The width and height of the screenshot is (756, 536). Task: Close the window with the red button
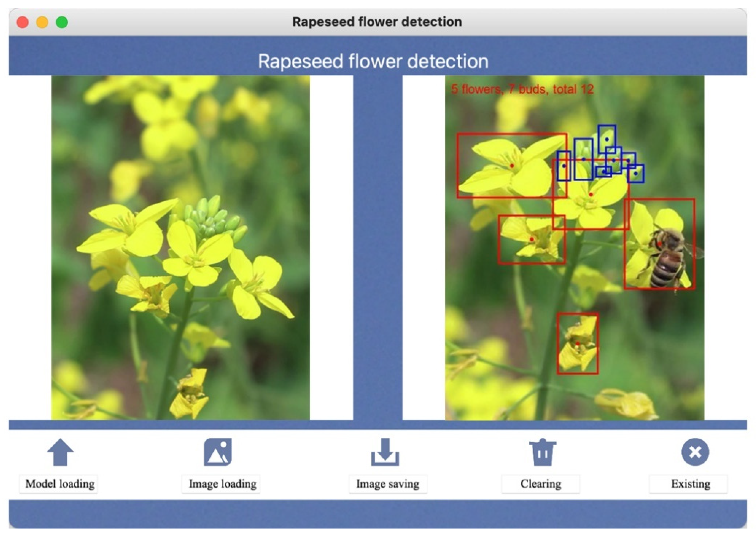pos(23,23)
